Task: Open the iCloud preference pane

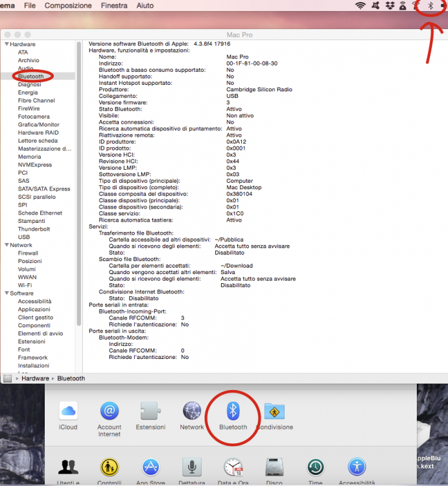Action: click(68, 411)
